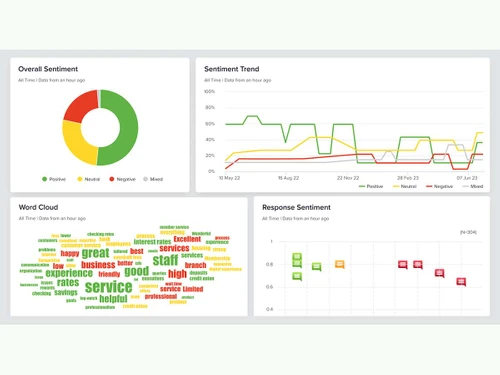Click the '10 May 22' date on the trend axis
The image size is (500, 375).
click(x=229, y=178)
